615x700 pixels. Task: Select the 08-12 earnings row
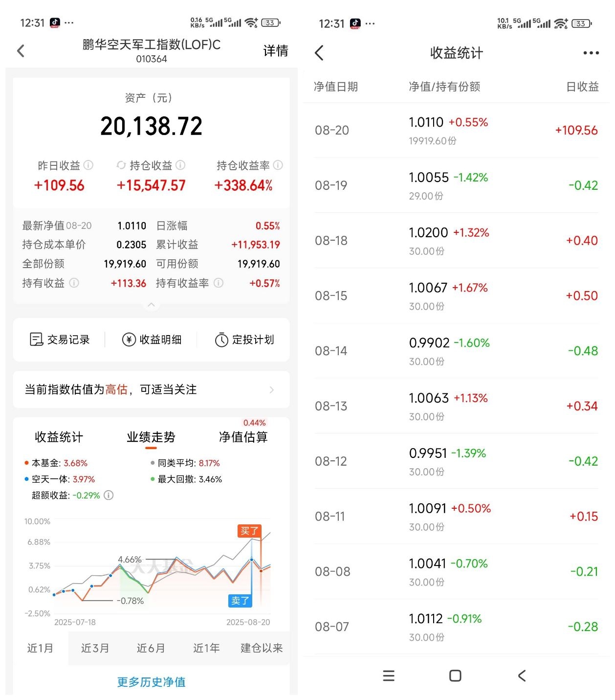(456, 461)
